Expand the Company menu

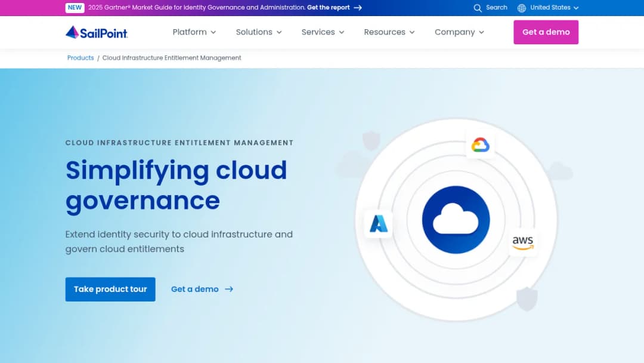point(460,32)
